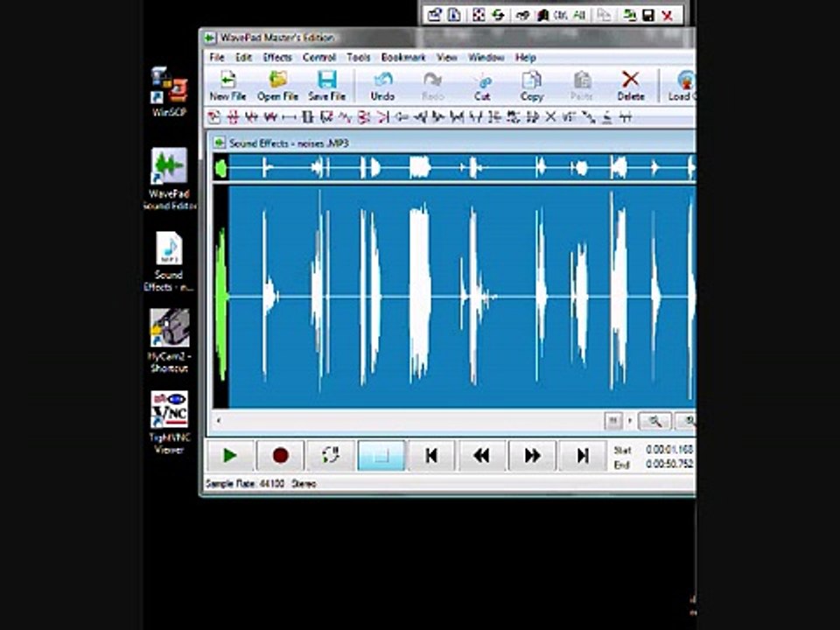
Task: Click the loop/scrub playback button
Action: point(331,455)
